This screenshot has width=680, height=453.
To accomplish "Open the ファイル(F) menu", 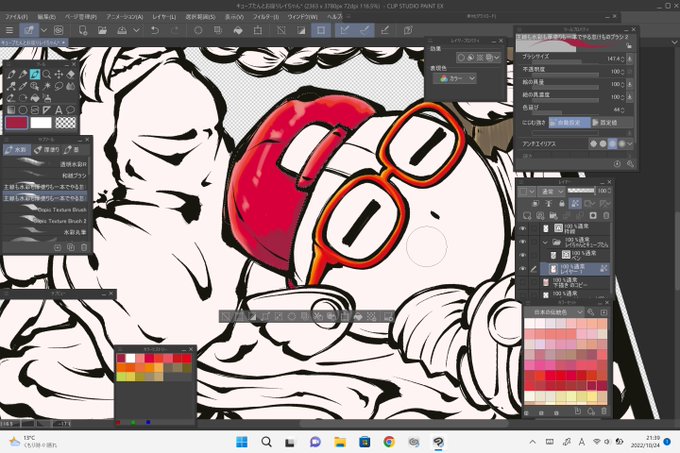I will coord(16,16).
